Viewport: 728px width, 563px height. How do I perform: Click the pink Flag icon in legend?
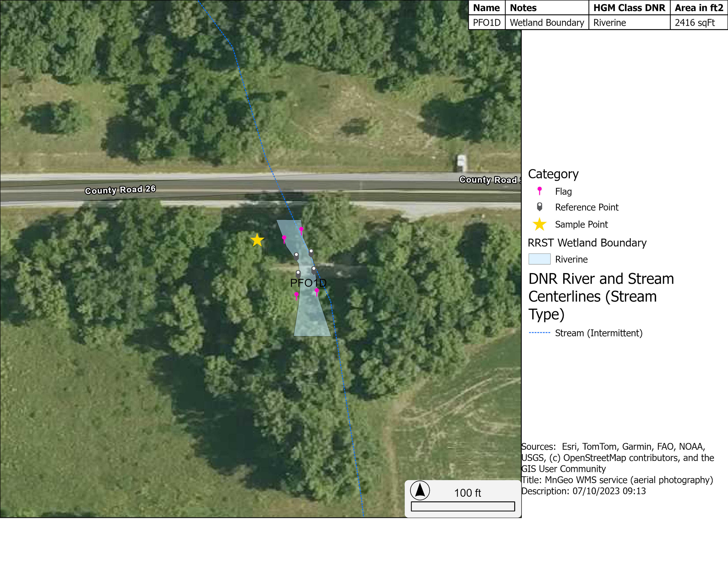539,191
